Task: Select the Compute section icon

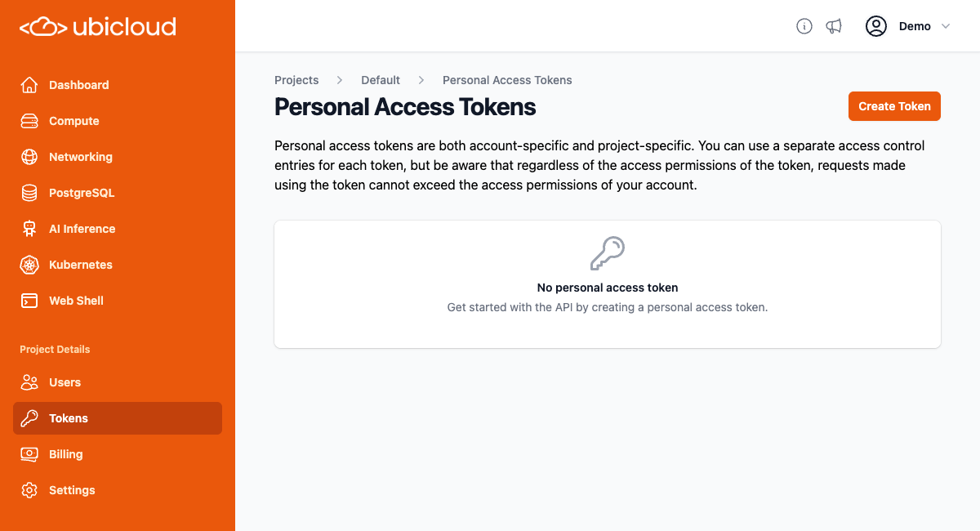Action: tap(29, 121)
